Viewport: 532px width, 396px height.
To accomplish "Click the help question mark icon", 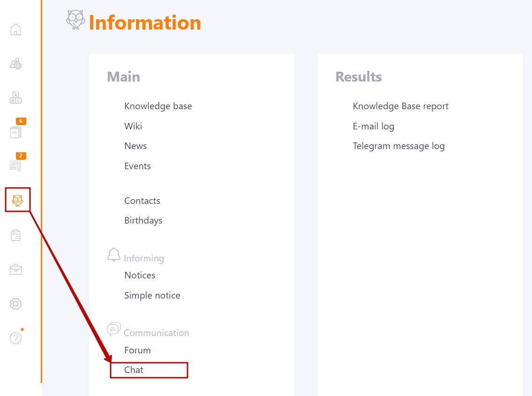I will 15,338.
